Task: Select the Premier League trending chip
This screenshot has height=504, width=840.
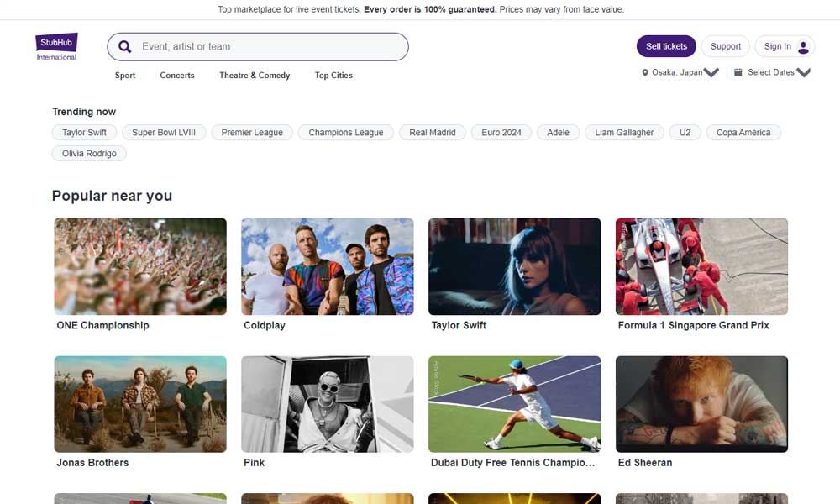Action: coord(252,132)
